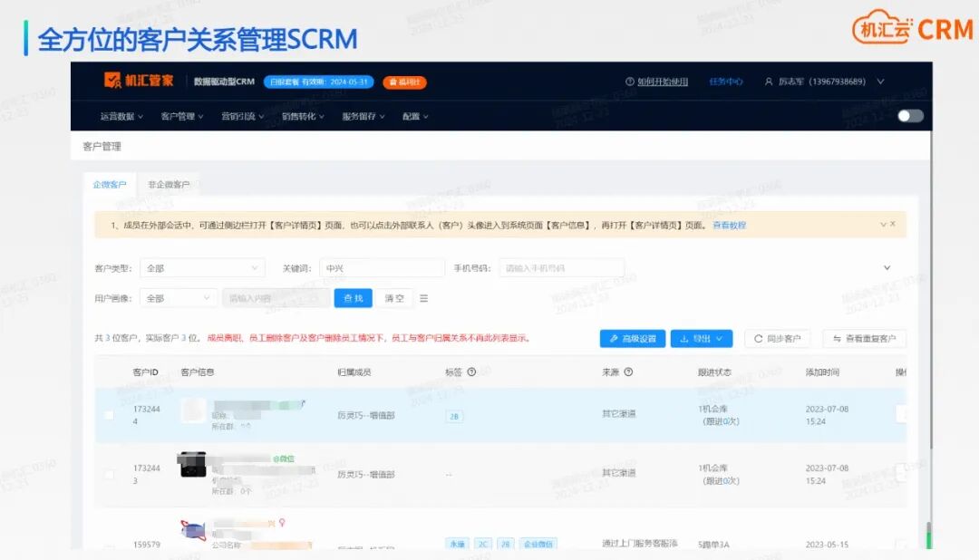Viewport: 979px width, 560px height.
Task: Switch to the 非企微客户 tab
Action: (170, 184)
